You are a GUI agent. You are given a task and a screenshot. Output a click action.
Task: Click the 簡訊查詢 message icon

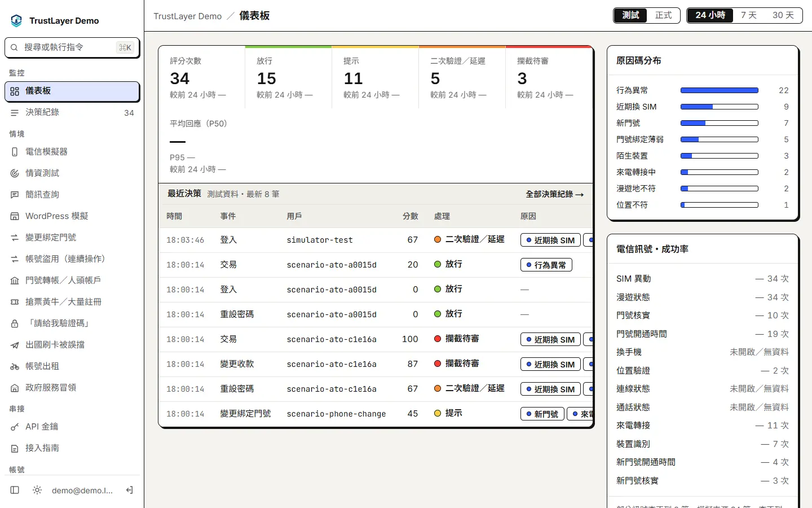tap(15, 195)
